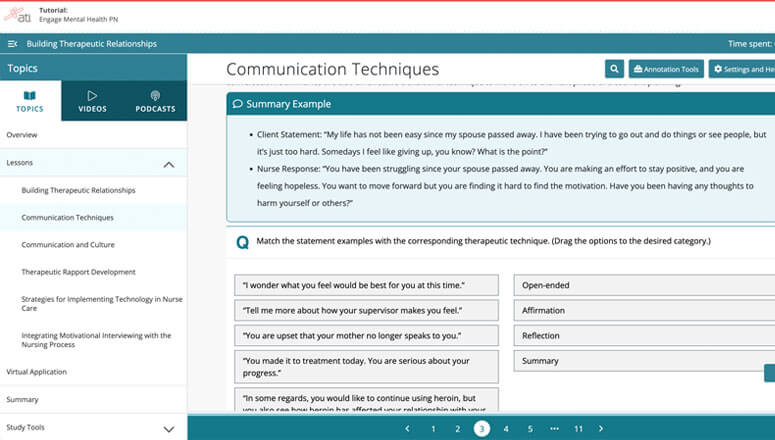775x440 pixels.
Task: Click the Reflection category box
Action: [x=645, y=336]
